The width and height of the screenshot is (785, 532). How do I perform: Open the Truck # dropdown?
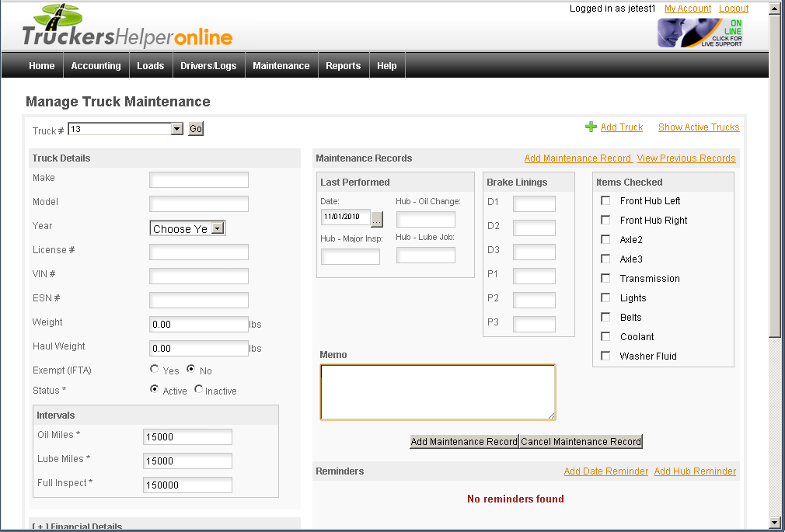point(176,129)
